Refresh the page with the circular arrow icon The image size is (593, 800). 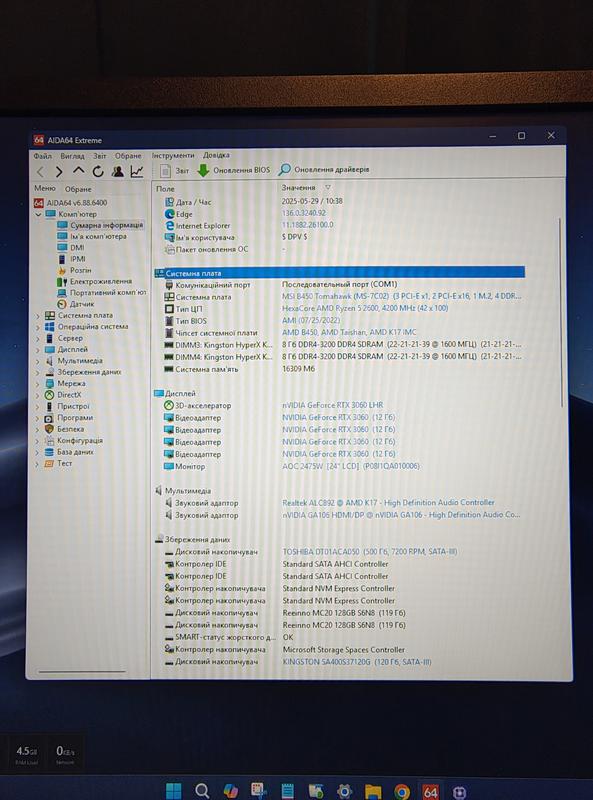pyautogui.click(x=97, y=171)
